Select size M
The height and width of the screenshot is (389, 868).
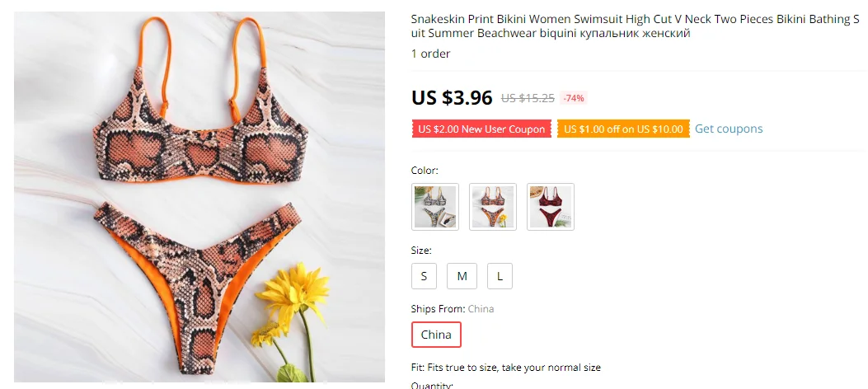click(x=462, y=276)
